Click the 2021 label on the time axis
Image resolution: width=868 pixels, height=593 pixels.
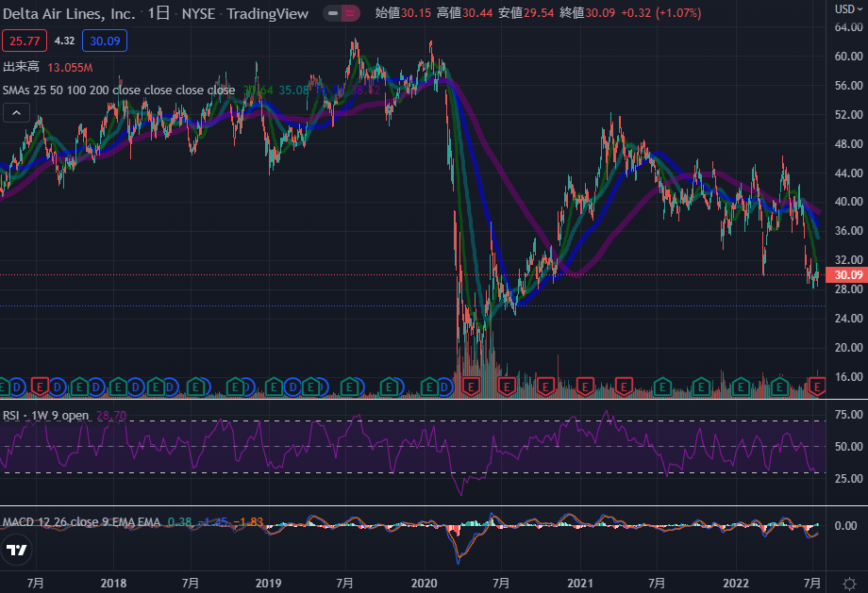pyautogui.click(x=580, y=583)
